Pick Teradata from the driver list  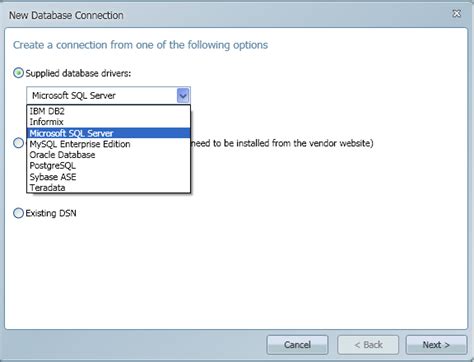[x=108, y=187]
